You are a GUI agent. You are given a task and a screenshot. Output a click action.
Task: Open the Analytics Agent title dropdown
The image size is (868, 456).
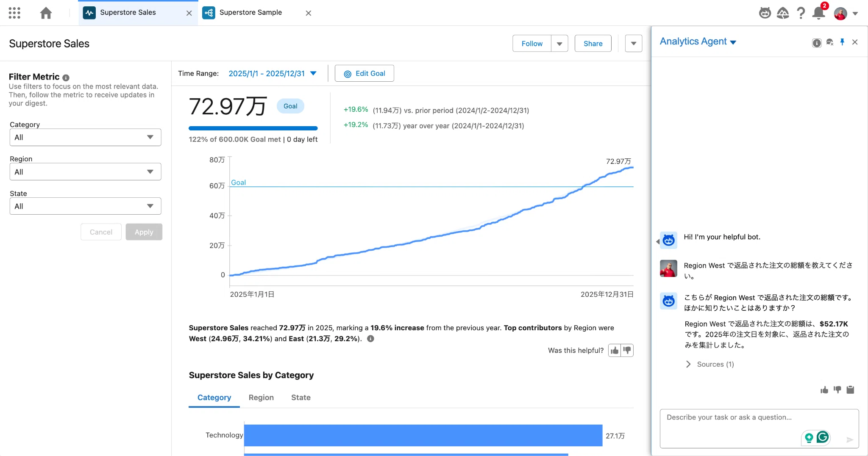[x=698, y=41]
